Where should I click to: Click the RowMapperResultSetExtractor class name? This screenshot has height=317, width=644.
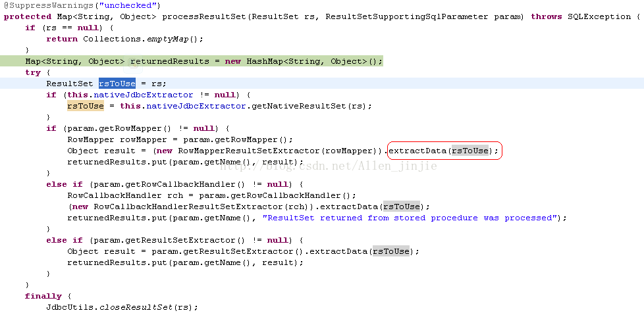point(250,151)
